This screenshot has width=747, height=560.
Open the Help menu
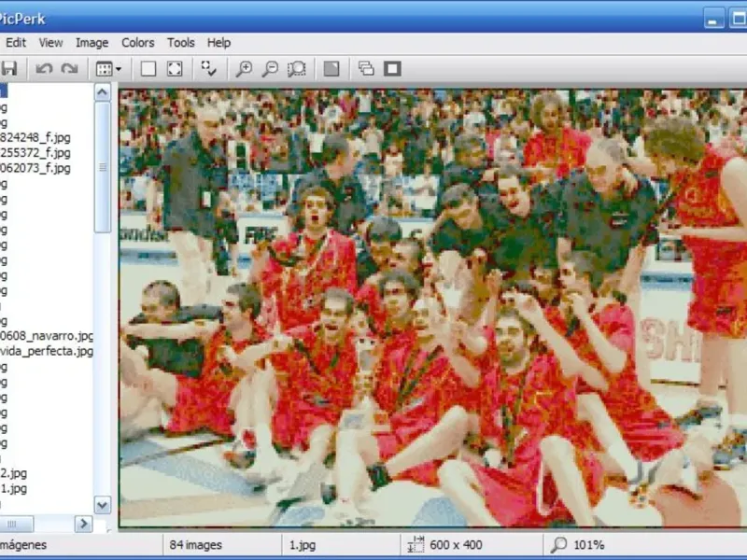point(218,42)
